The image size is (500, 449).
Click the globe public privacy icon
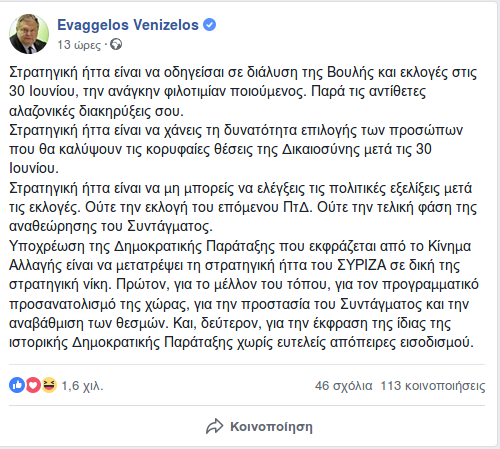tap(116, 44)
